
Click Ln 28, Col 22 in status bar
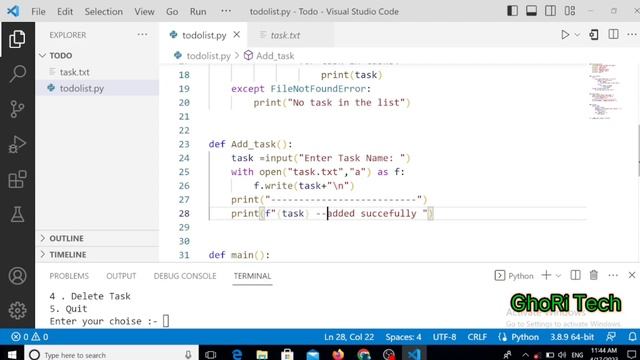[349, 337]
